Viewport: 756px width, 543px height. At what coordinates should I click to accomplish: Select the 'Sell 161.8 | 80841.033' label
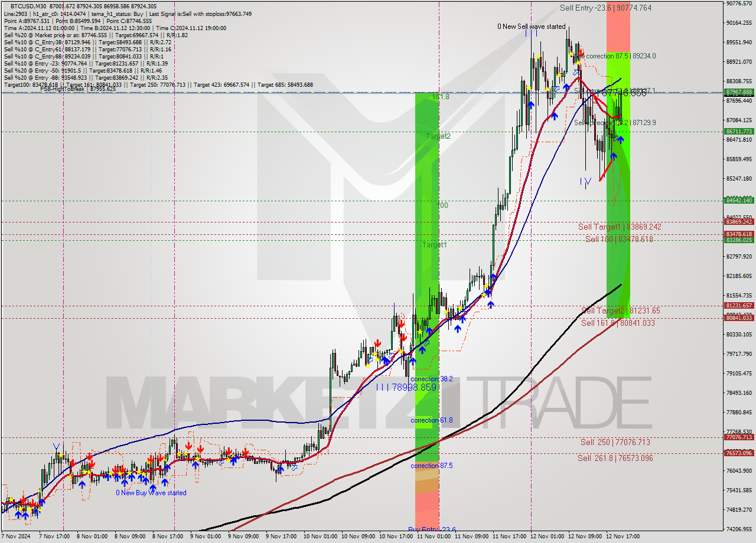point(618,323)
